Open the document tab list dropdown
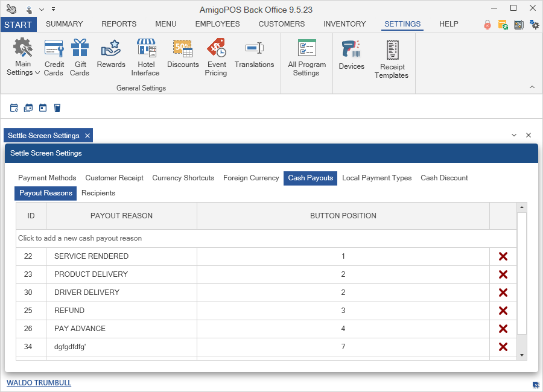 click(x=514, y=136)
